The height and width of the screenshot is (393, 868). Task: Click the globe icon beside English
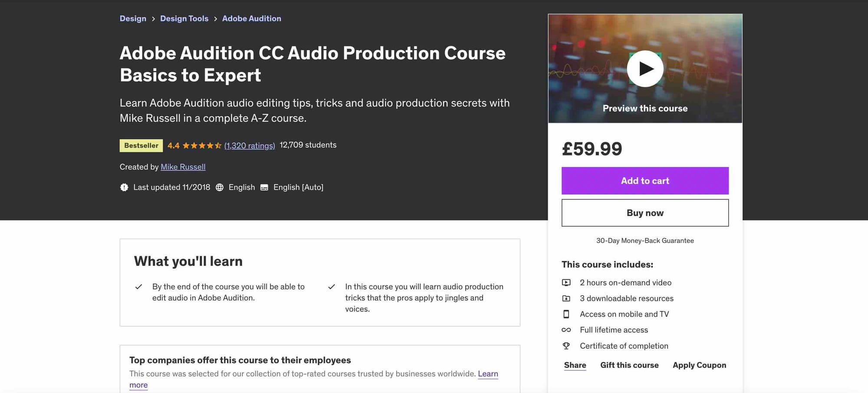[x=220, y=187]
